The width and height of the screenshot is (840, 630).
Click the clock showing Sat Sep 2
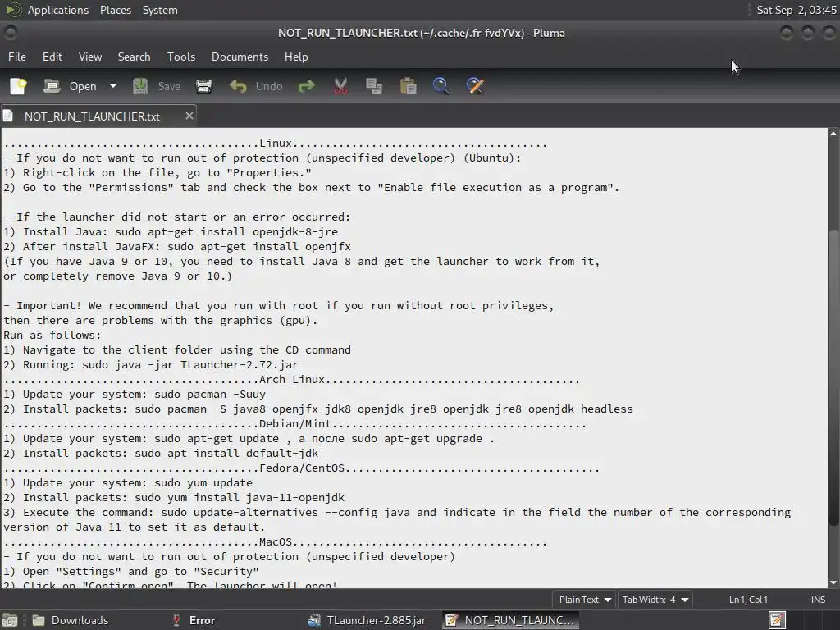(796, 10)
